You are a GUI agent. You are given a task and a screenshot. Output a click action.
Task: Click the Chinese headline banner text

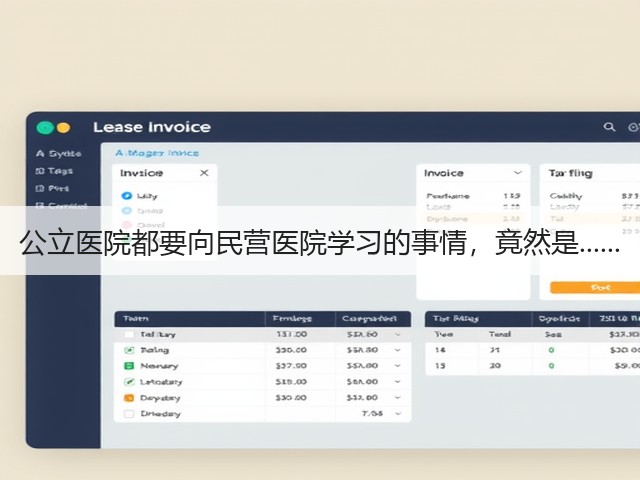click(x=320, y=243)
